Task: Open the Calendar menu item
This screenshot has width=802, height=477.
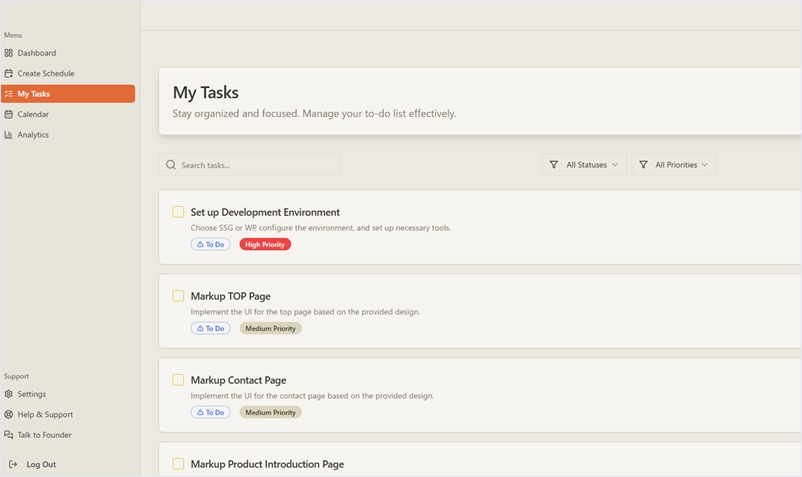Action: (x=33, y=114)
